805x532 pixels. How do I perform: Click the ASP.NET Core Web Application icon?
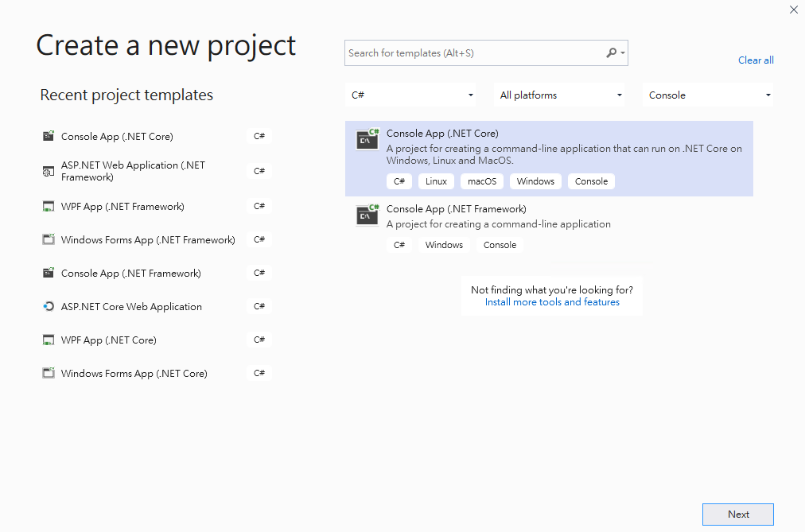[49, 306]
